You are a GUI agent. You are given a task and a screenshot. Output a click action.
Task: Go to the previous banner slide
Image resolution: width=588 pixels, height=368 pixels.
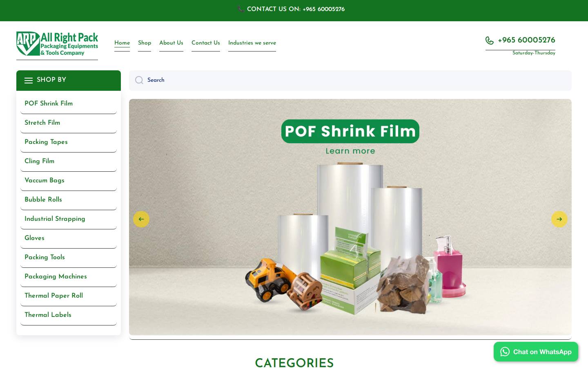141,219
